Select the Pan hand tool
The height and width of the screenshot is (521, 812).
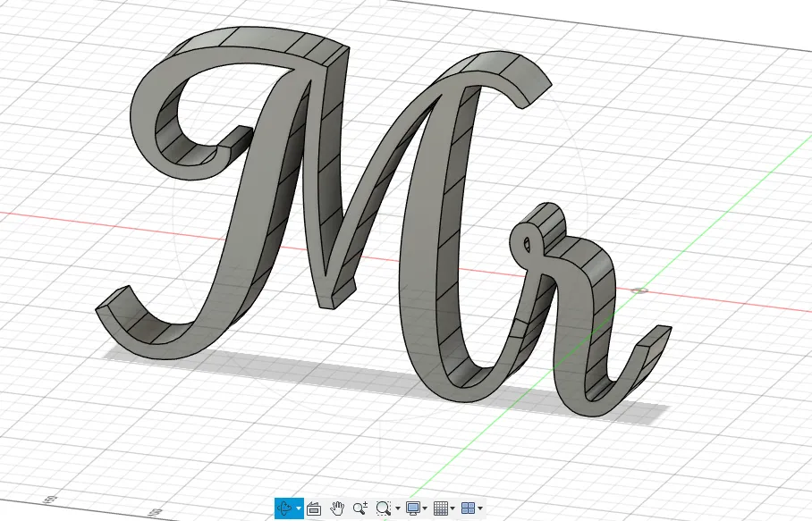pyautogui.click(x=337, y=508)
